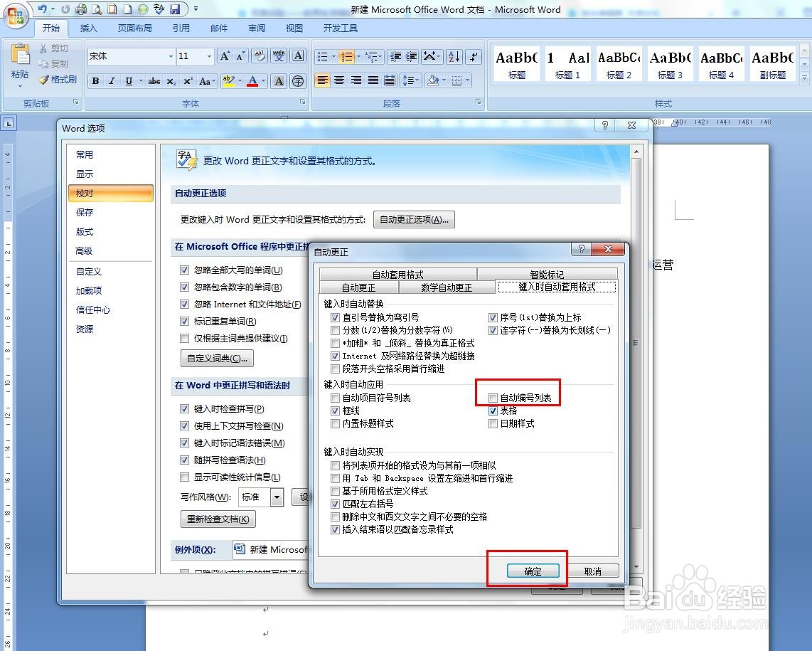812x651 pixels.
Task: Apply the 标题 1 style
Action: pos(567,64)
